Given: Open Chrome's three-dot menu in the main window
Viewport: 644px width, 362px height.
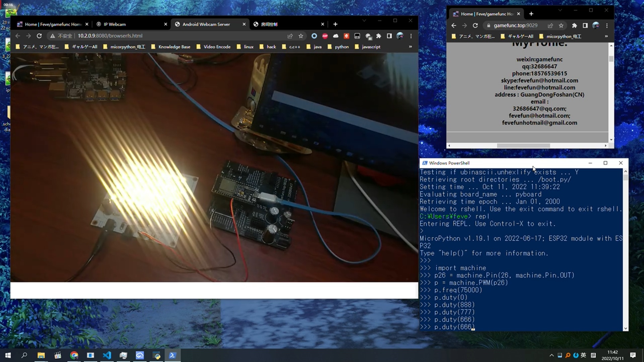Looking at the screenshot, I should 411,36.
